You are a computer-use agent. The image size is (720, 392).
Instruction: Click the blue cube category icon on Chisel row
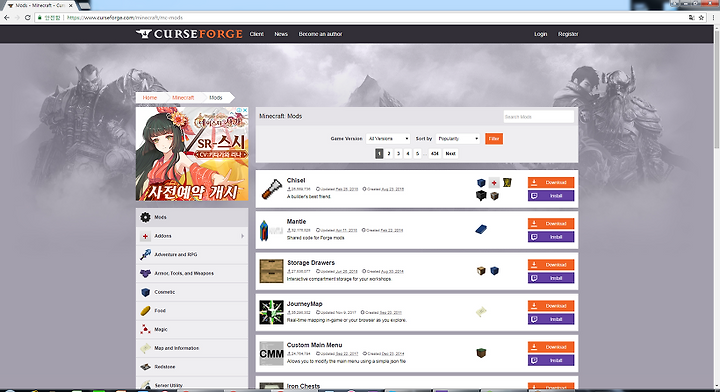(481, 183)
